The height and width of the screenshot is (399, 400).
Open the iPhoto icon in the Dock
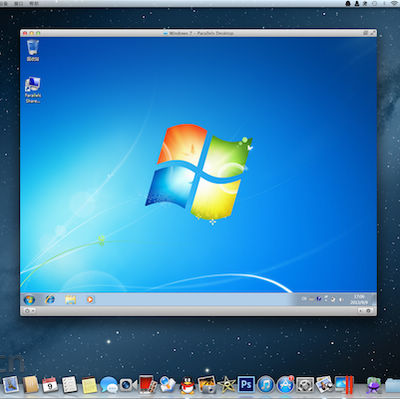207,385
